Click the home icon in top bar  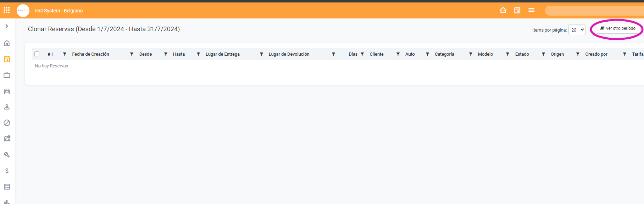point(503,10)
